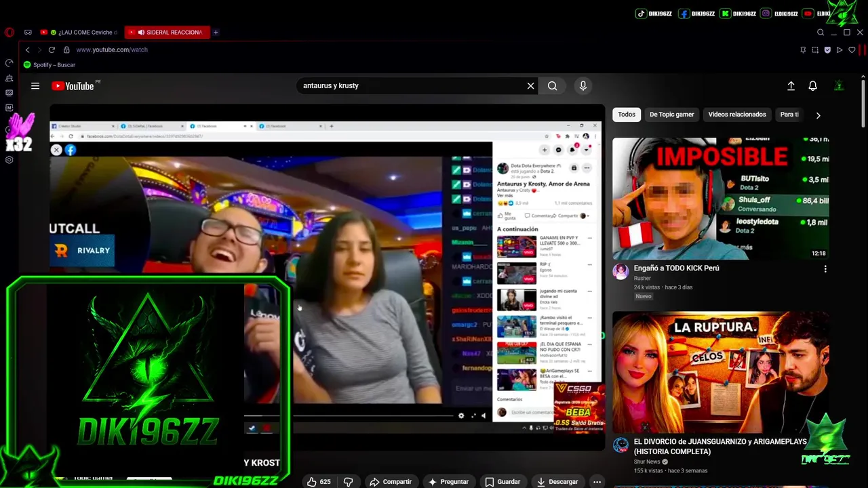Open GX Control speedometer in sidebar
The width and height of the screenshot is (868, 488).
tap(9, 63)
